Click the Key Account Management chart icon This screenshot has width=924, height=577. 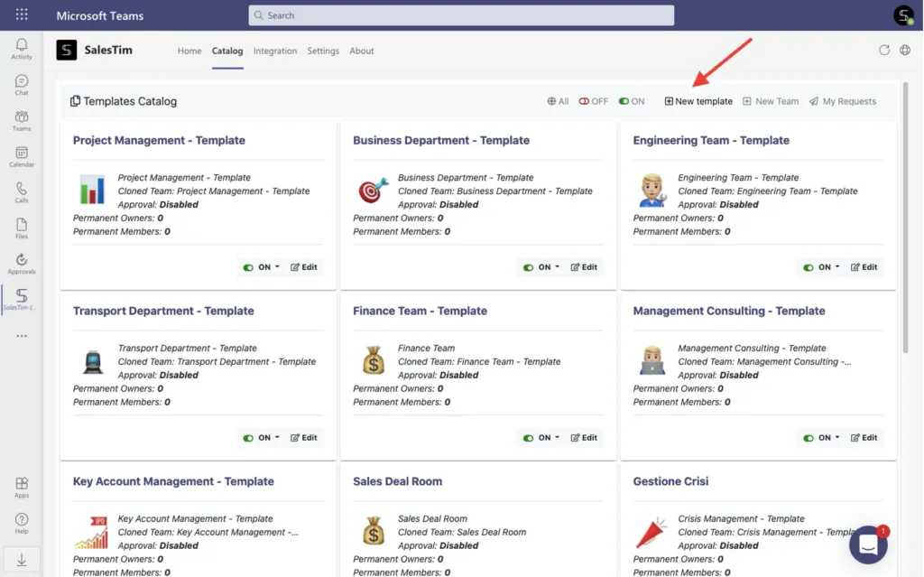tap(92, 531)
